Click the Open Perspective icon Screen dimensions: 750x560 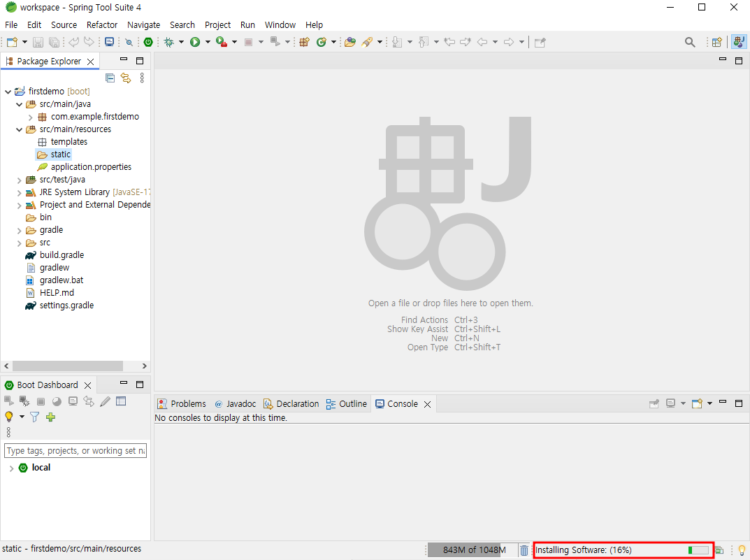pos(716,42)
